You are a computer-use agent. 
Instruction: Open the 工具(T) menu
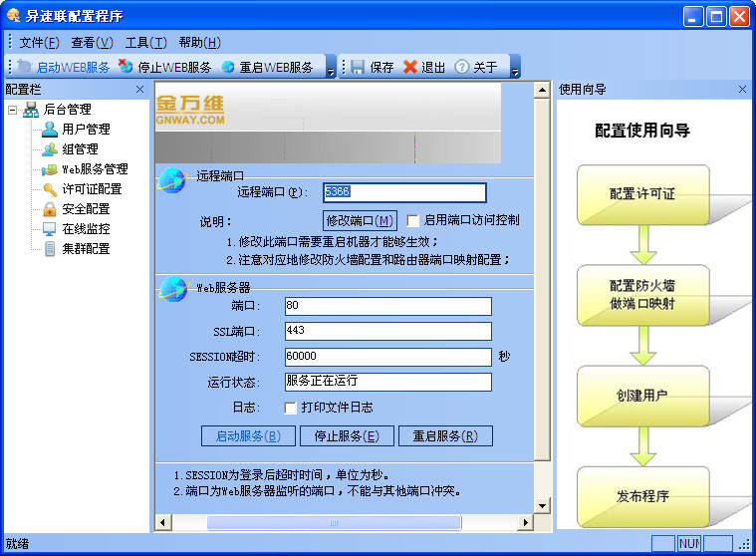pos(146,43)
